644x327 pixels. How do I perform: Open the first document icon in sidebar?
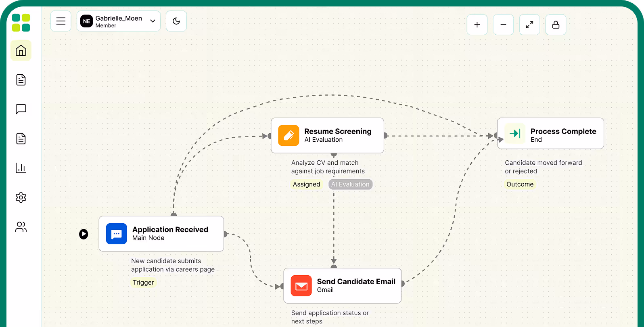click(x=21, y=80)
